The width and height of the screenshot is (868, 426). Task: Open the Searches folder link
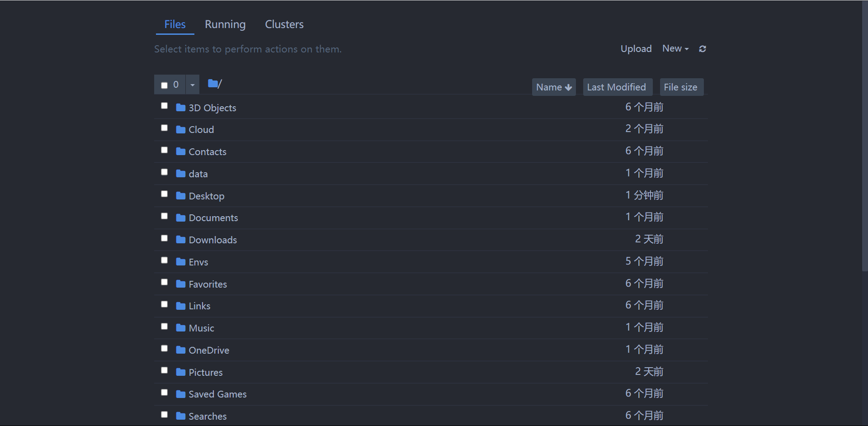click(208, 417)
